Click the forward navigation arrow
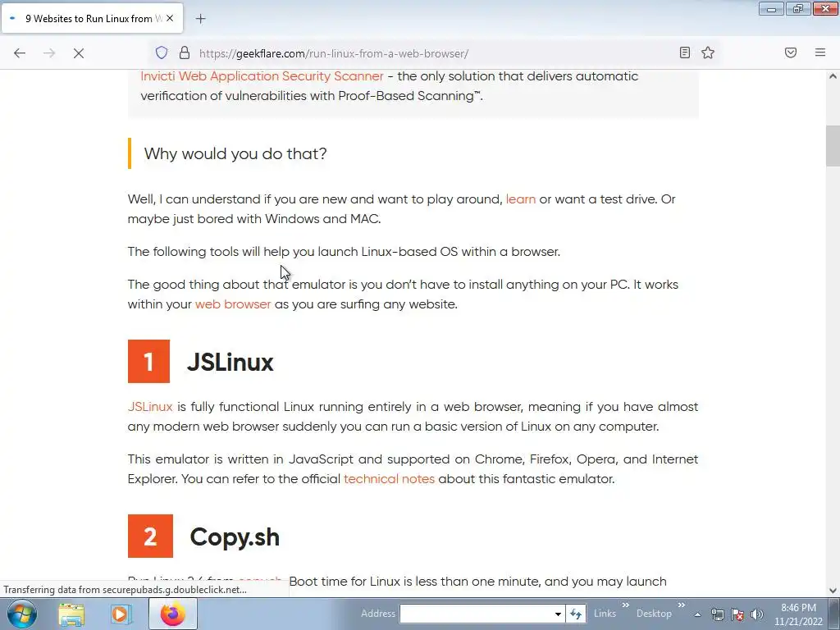Screen dimensions: 840x630 [x=49, y=53]
